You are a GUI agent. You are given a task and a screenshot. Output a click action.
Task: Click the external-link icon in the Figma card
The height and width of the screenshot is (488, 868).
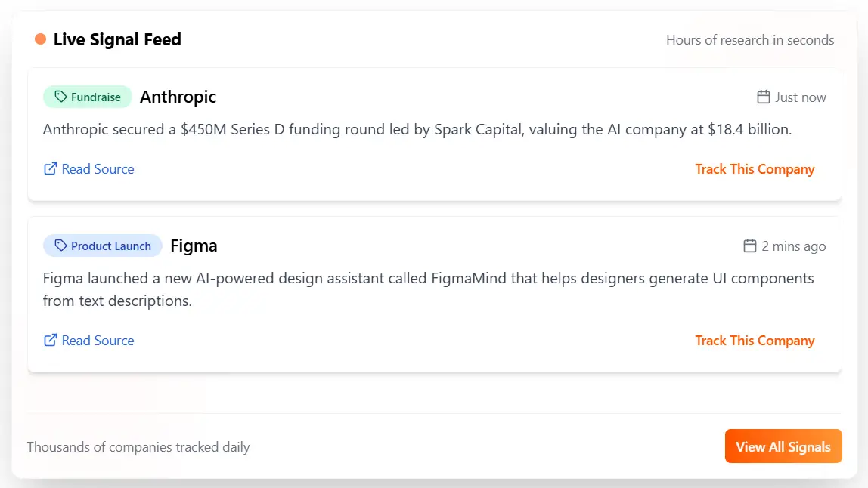(x=51, y=341)
